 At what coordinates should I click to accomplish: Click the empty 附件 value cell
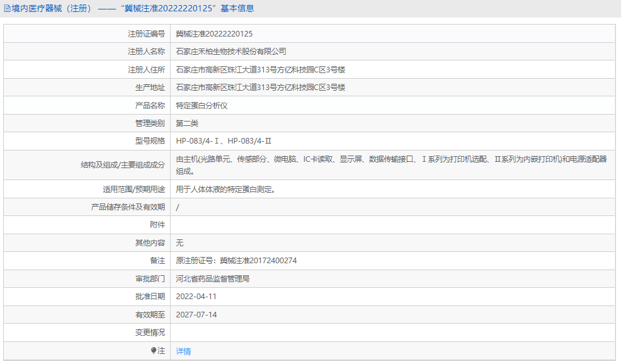pyautogui.click(x=283, y=224)
